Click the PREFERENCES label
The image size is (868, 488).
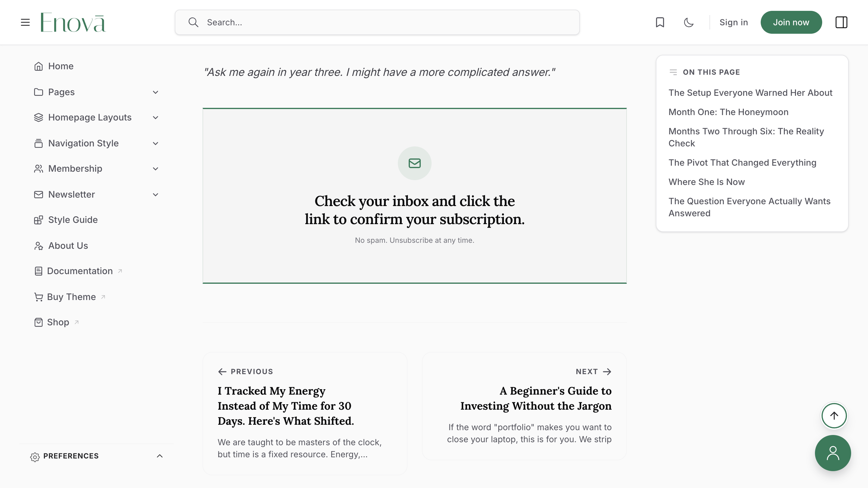(x=71, y=456)
